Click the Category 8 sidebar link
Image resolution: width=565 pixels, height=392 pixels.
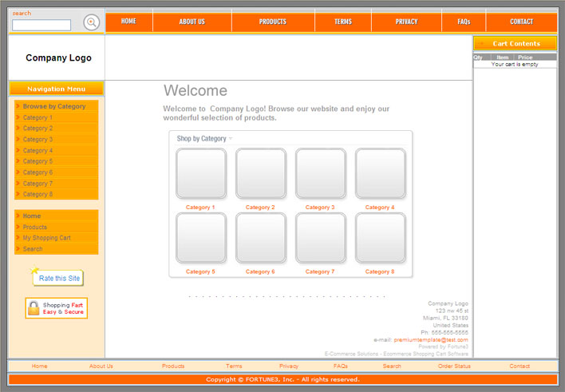click(38, 194)
